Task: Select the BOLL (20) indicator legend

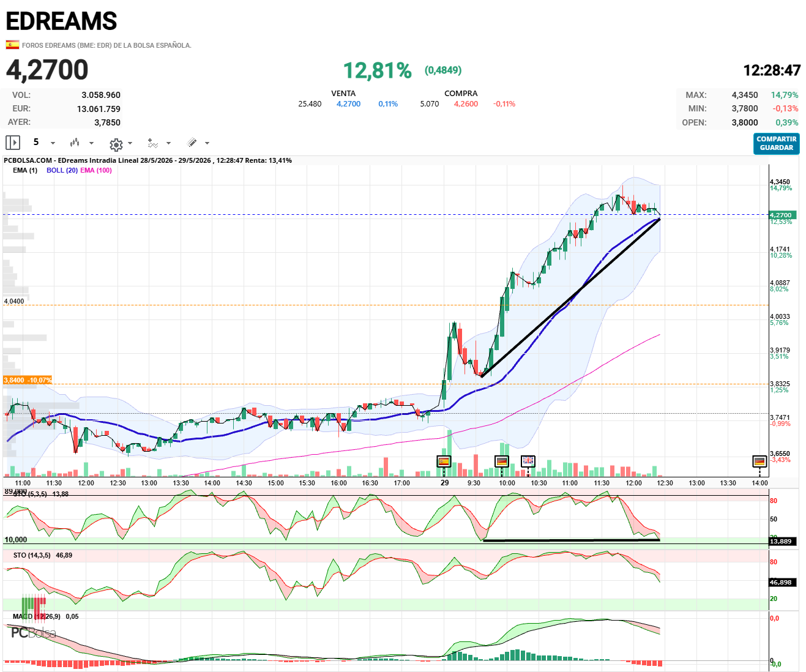Action: tap(62, 170)
